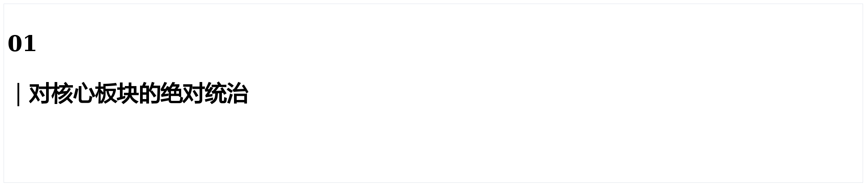Click the vertical bar before the heading
This screenshot has width=868, height=186.
[18, 94]
